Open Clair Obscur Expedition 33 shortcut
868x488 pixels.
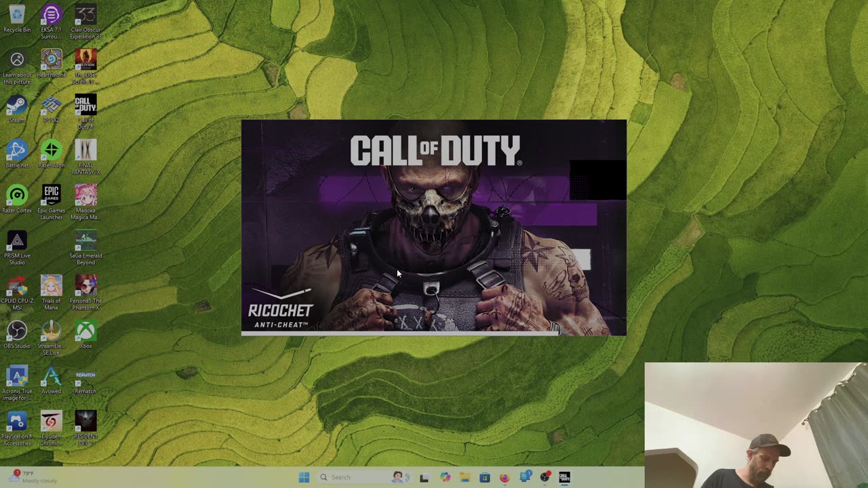(x=85, y=22)
